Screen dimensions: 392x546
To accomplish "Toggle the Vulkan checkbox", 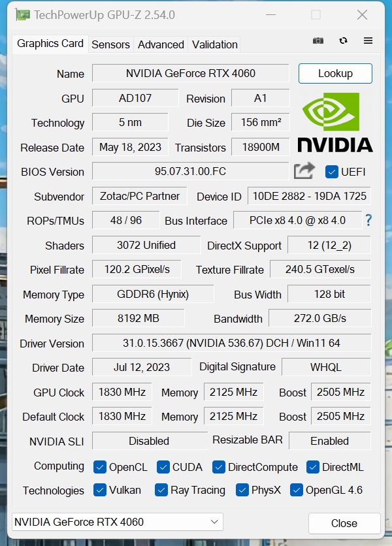I will (100, 490).
